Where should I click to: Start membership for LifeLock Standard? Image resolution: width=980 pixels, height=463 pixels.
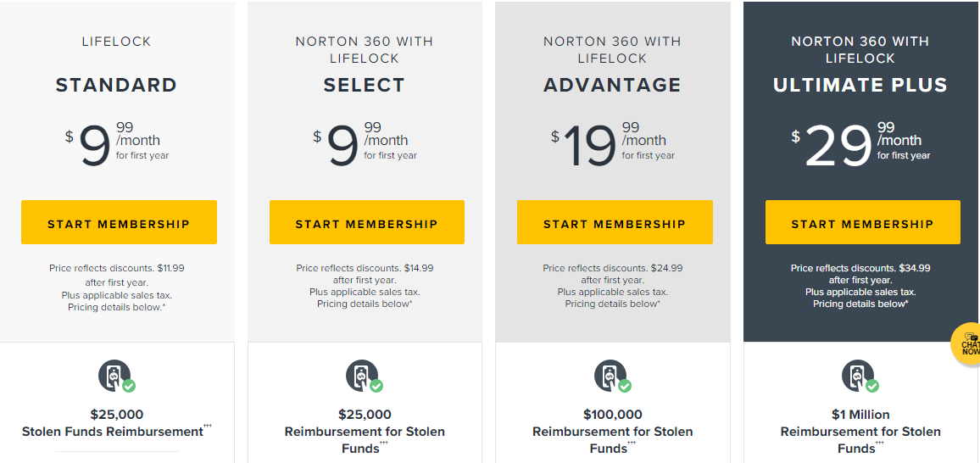119,222
